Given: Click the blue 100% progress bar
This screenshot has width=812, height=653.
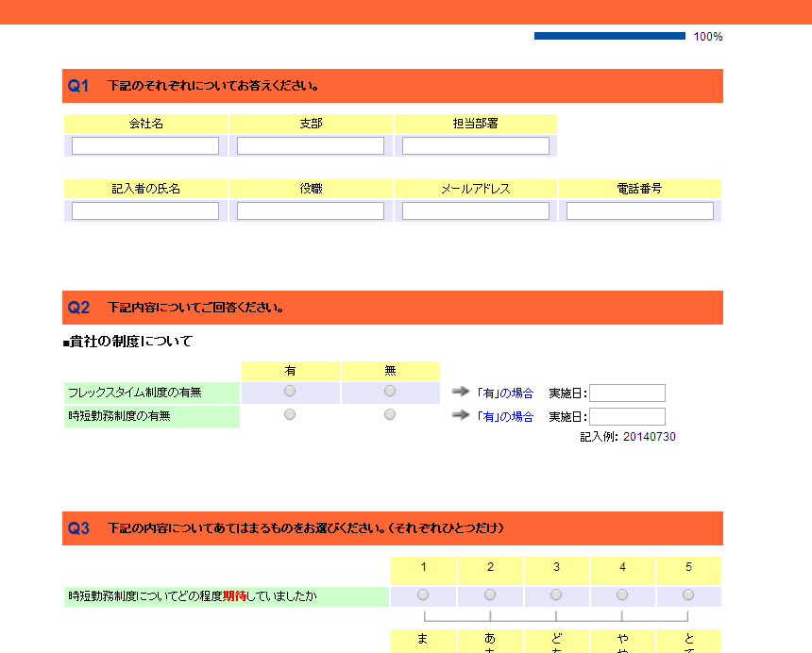Looking at the screenshot, I should (609, 36).
